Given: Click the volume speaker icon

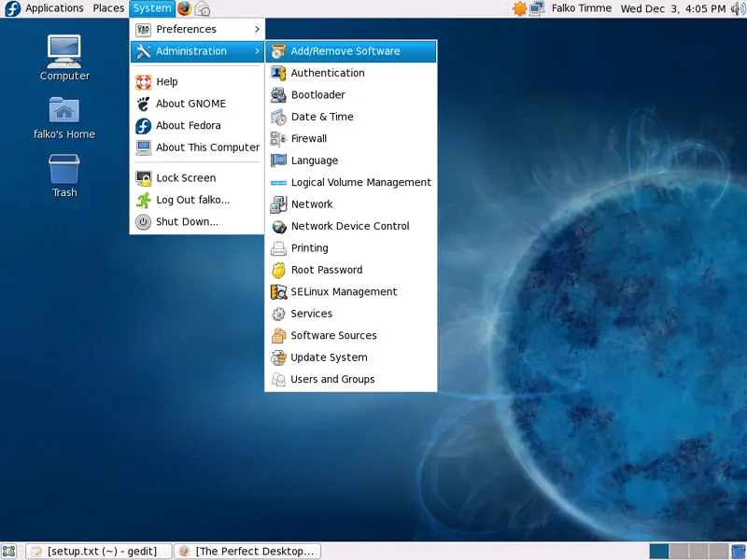Looking at the screenshot, I should point(738,8).
